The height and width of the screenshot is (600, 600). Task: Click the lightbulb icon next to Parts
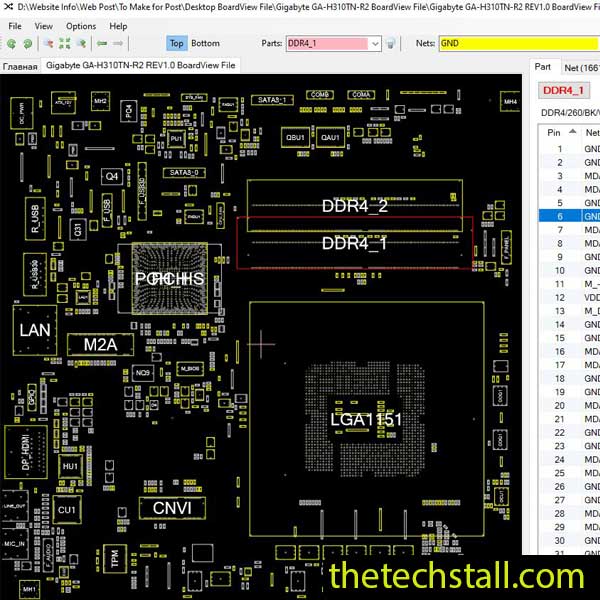(x=390, y=44)
